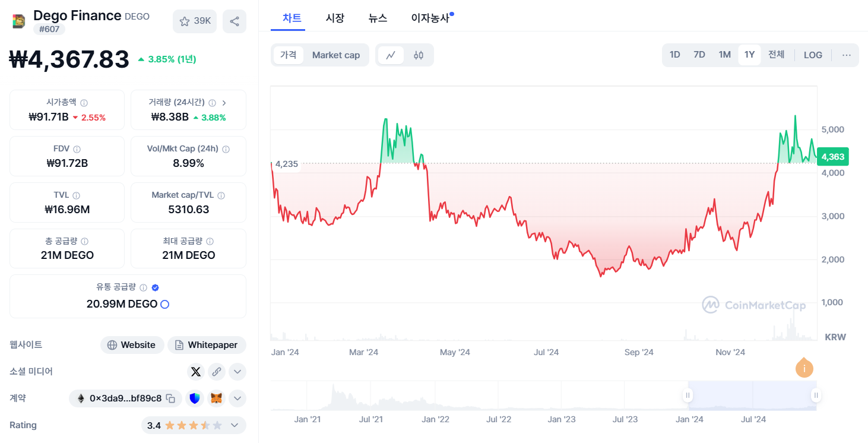Click the ₩8.38B volume value
Viewport: 868px width, 443px height.
[170, 117]
